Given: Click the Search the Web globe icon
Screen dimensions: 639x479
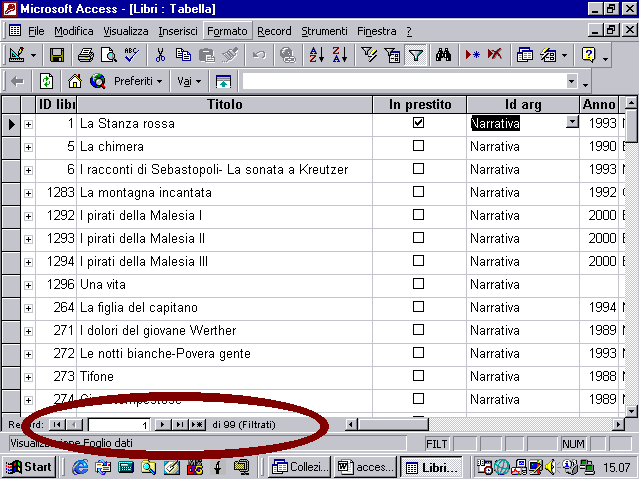Looking at the screenshot, I should (x=98, y=82).
